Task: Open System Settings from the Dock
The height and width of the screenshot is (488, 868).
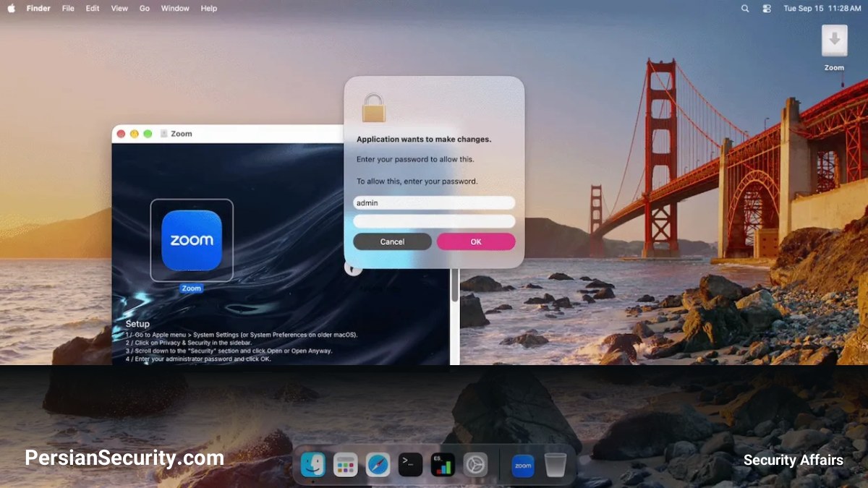Action: [475, 465]
